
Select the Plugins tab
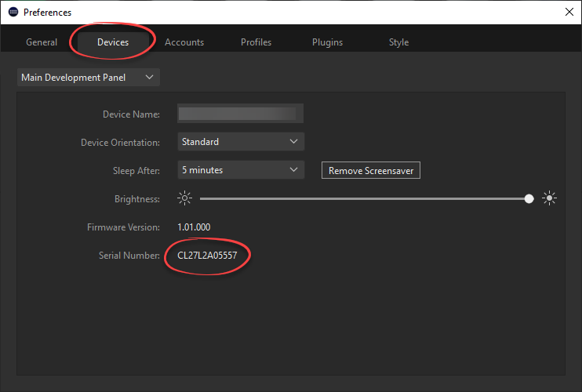[x=327, y=42]
